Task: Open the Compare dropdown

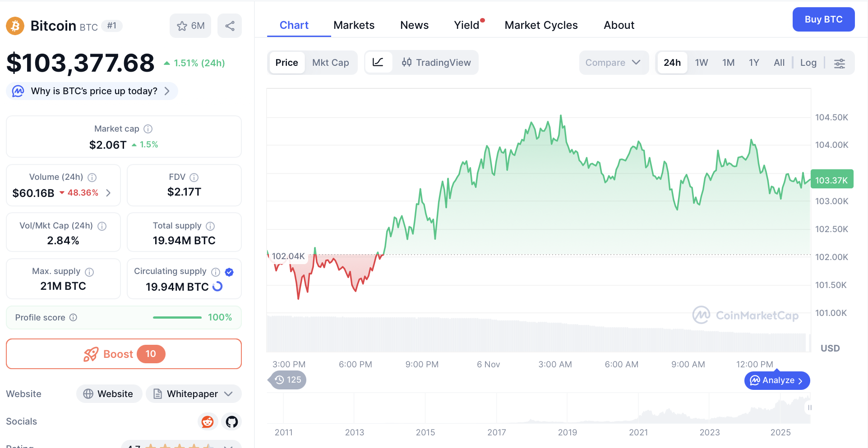Action: (613, 63)
